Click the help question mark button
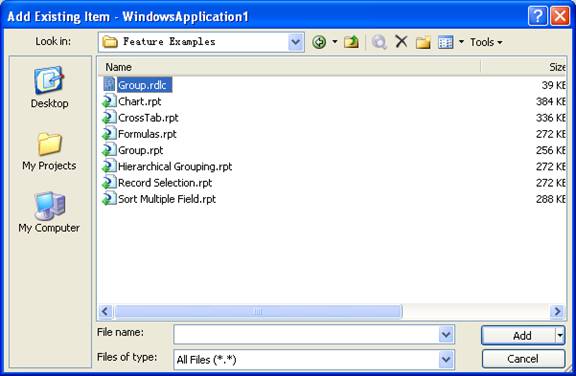The width and height of the screenshot is (576, 376). (x=537, y=16)
